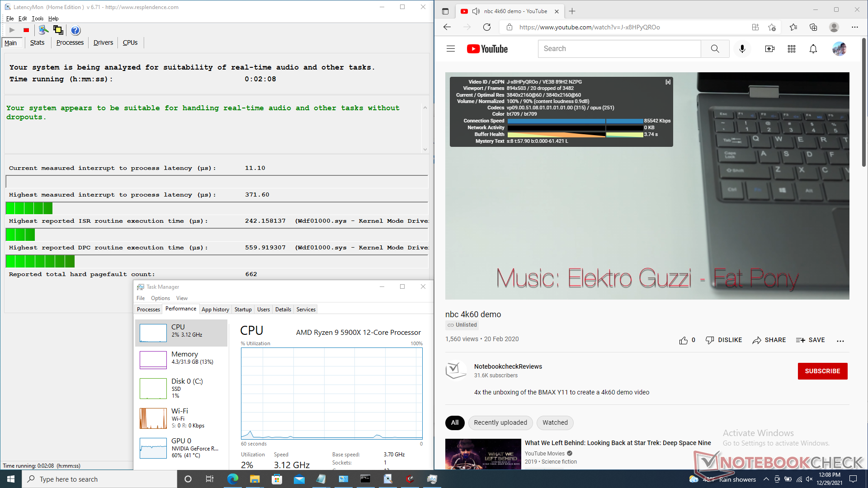Open NotebookcheckReviews channel link
The image size is (868, 488).
tap(508, 366)
